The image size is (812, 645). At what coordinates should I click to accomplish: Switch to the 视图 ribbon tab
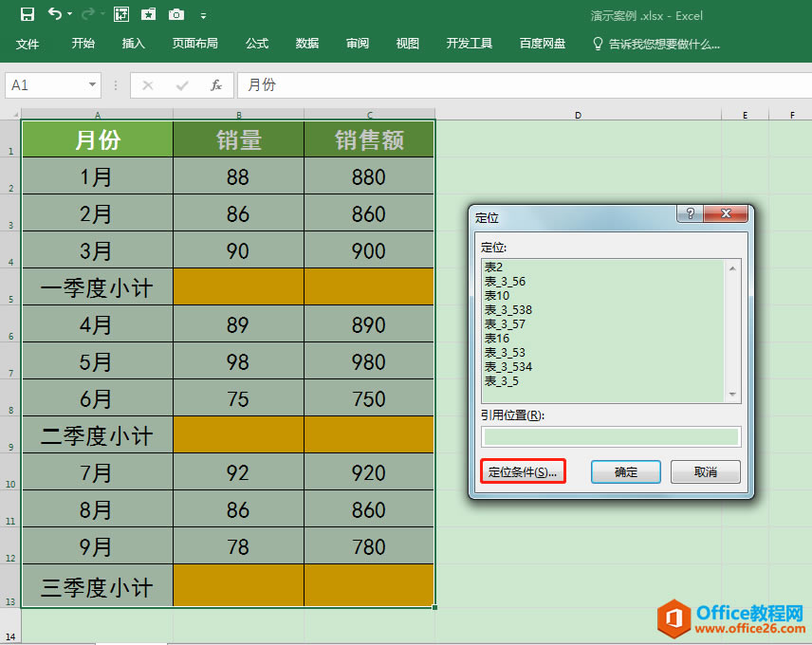tap(408, 43)
